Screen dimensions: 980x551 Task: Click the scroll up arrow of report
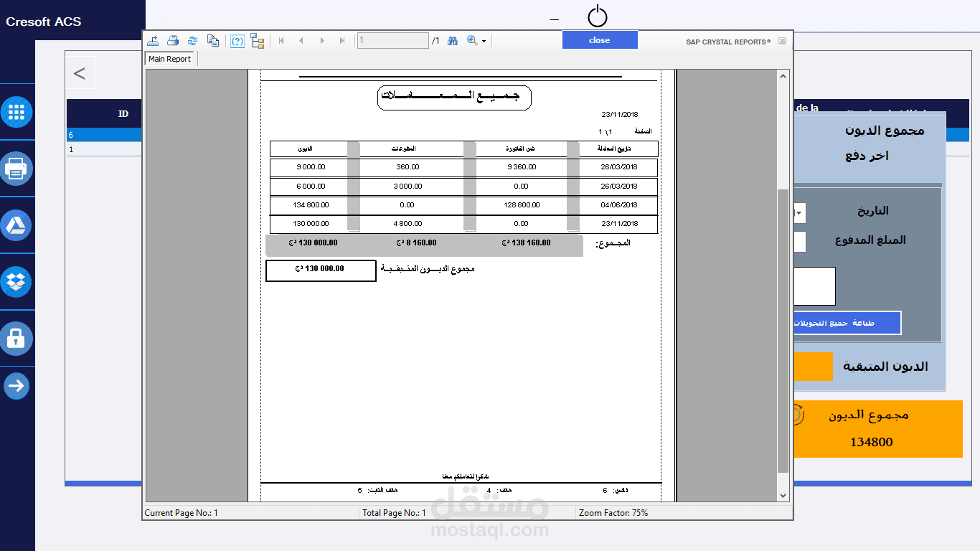(783, 75)
